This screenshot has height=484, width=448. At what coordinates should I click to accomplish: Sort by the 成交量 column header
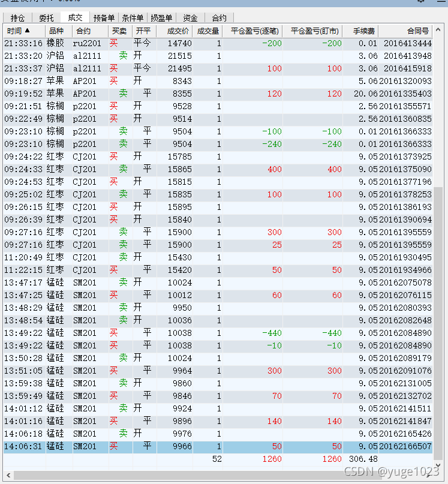tap(208, 31)
